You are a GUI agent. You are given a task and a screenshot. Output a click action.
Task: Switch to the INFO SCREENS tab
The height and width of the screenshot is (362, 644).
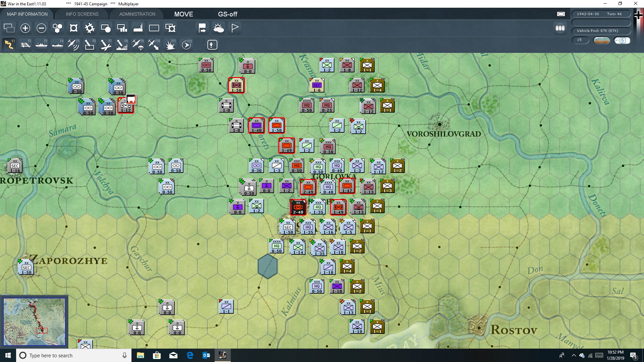click(82, 14)
